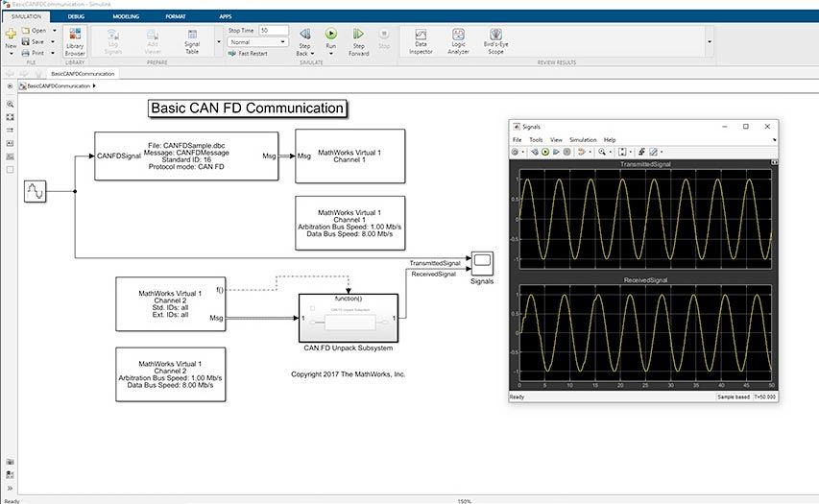Open the Tools menu in Signals window

(x=536, y=139)
